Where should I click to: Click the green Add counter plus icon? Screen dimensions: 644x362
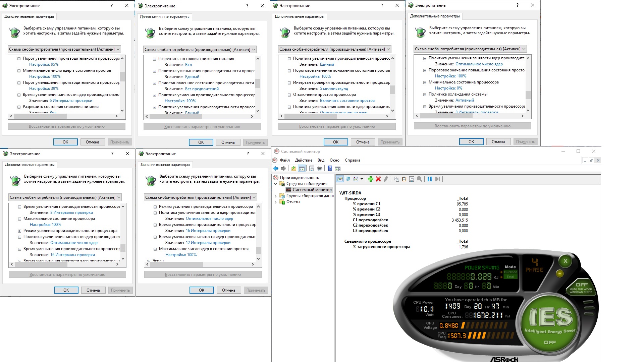[x=370, y=179]
